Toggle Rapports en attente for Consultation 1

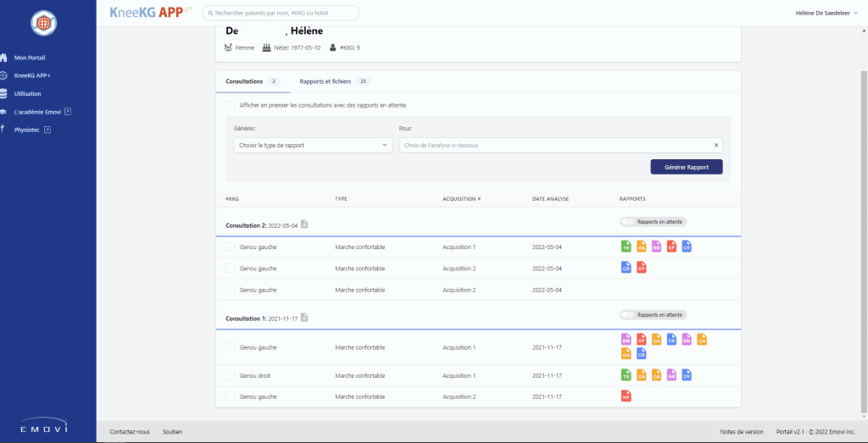tap(628, 314)
